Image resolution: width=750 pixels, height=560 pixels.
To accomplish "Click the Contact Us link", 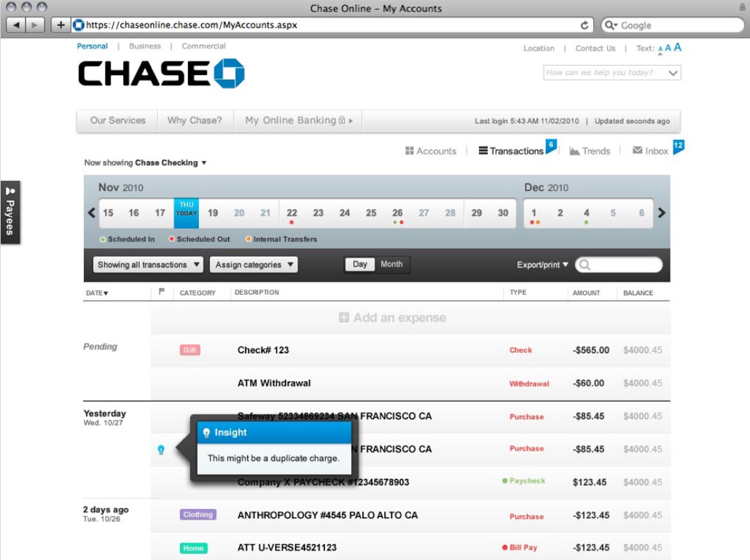I will [x=595, y=48].
